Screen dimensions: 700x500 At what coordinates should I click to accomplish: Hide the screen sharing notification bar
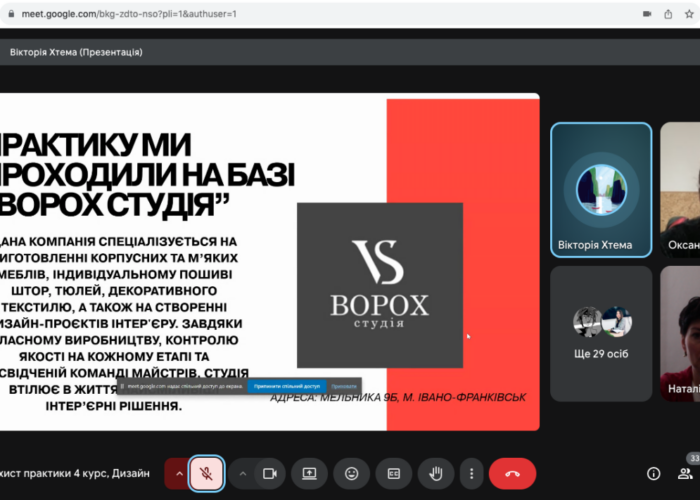(343, 385)
